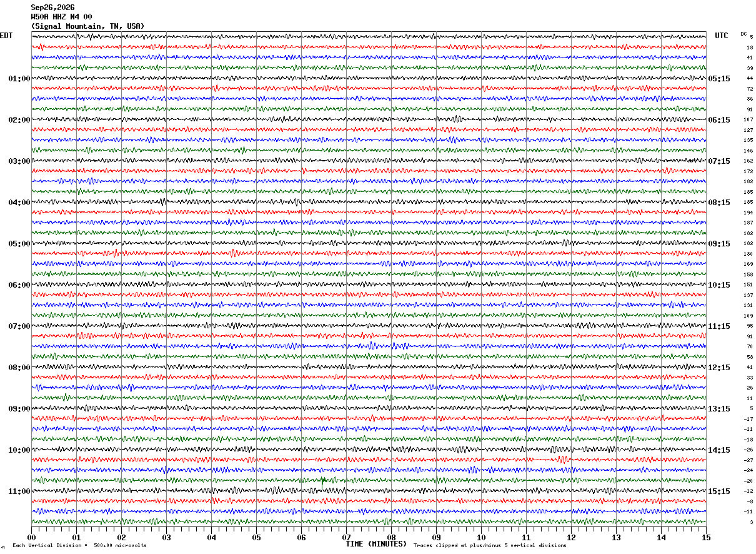Click the W50A HHZ N4 00 channel label
This screenshot has height=554, width=756.
(61, 17)
